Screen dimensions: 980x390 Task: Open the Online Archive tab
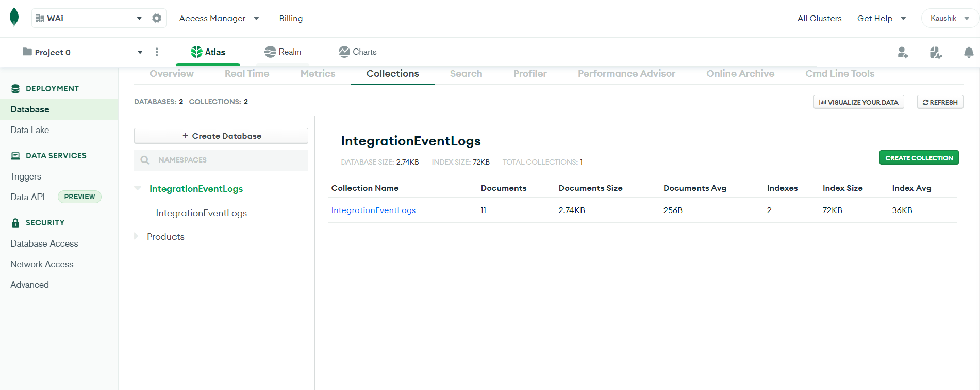click(740, 73)
